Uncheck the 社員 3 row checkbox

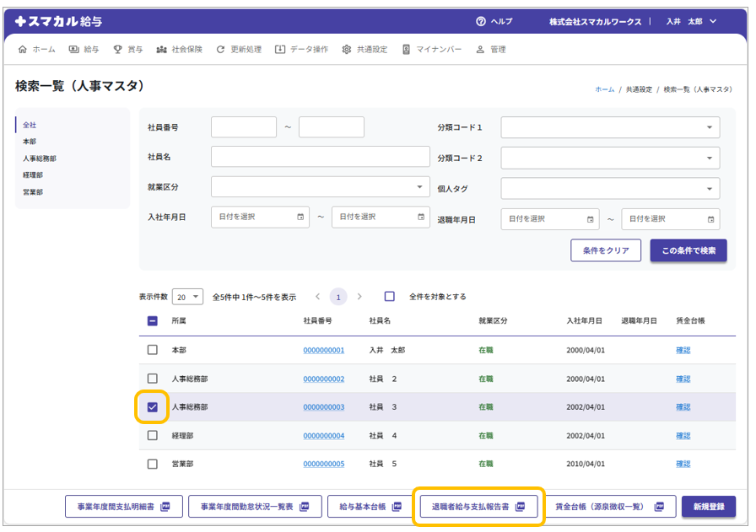(153, 407)
